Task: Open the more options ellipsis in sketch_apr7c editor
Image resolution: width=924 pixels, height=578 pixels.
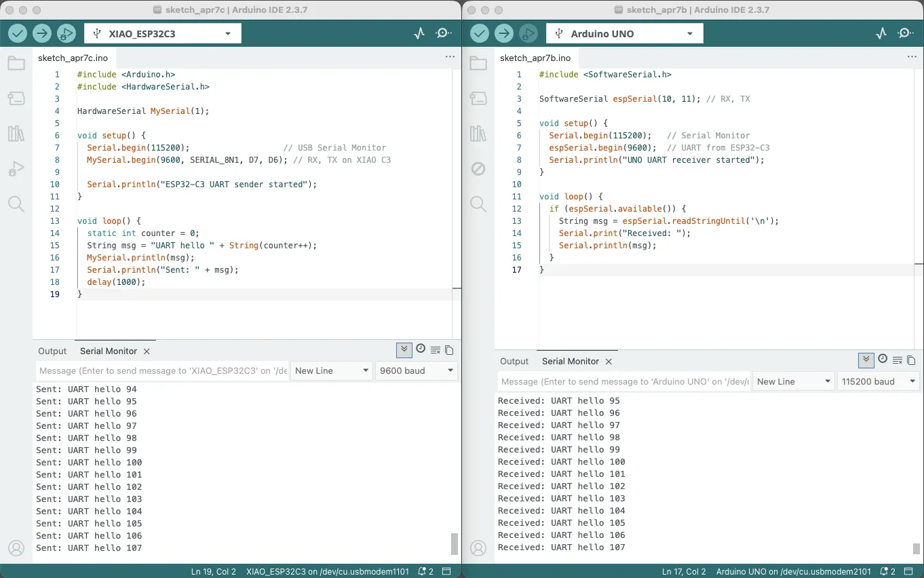Action: pos(450,57)
